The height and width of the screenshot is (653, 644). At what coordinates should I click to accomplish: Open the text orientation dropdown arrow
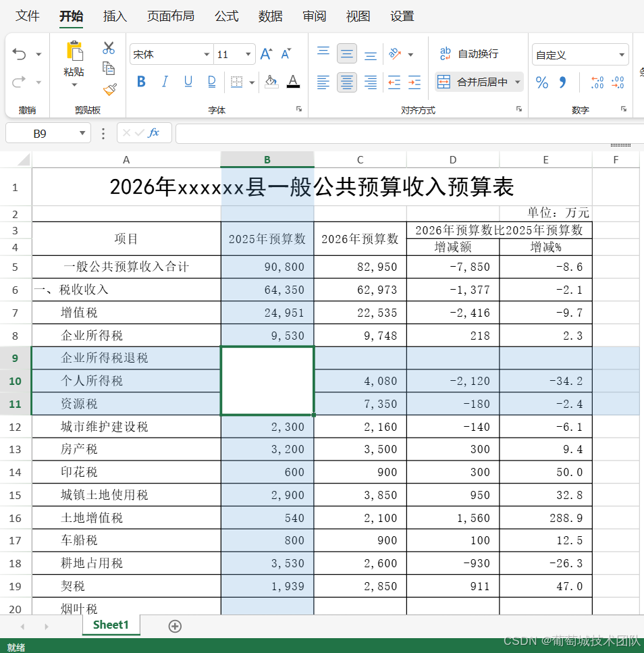click(x=410, y=55)
